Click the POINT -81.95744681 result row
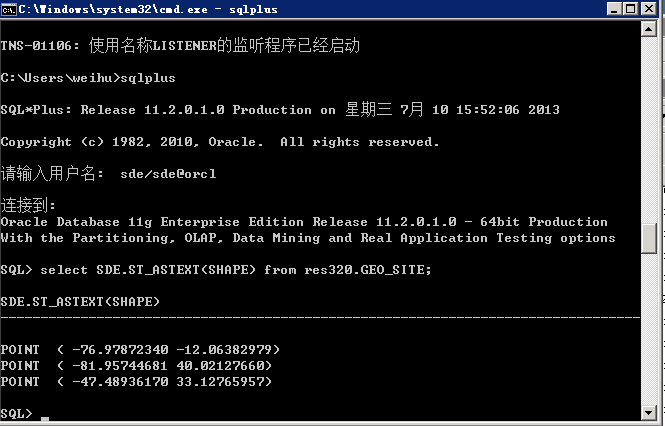665x426 pixels. click(x=136, y=366)
